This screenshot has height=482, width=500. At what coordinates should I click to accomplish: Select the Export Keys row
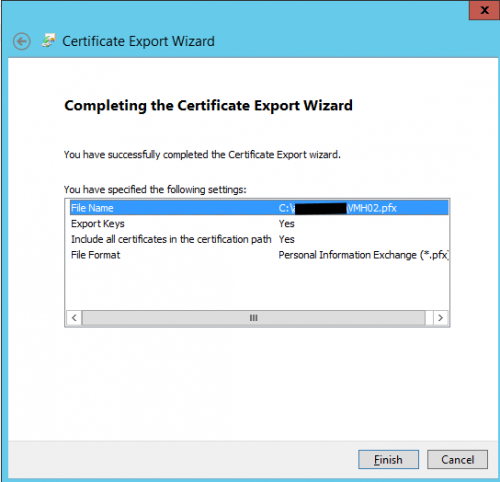tap(259, 224)
